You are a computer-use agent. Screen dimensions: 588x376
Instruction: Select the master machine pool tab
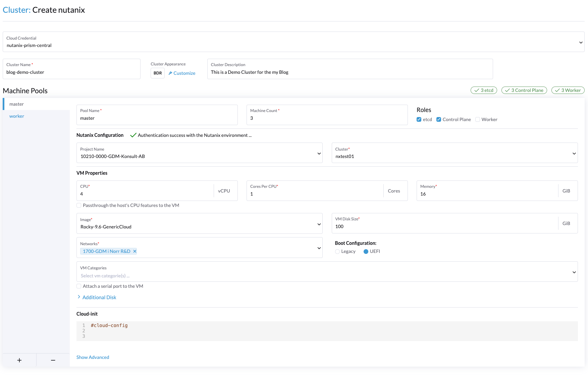(x=36, y=104)
